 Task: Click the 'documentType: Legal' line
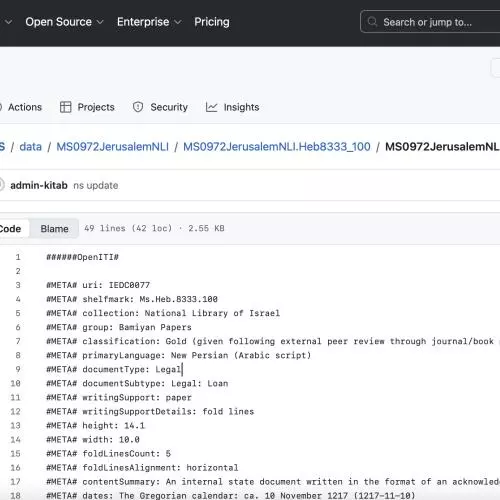114,369
